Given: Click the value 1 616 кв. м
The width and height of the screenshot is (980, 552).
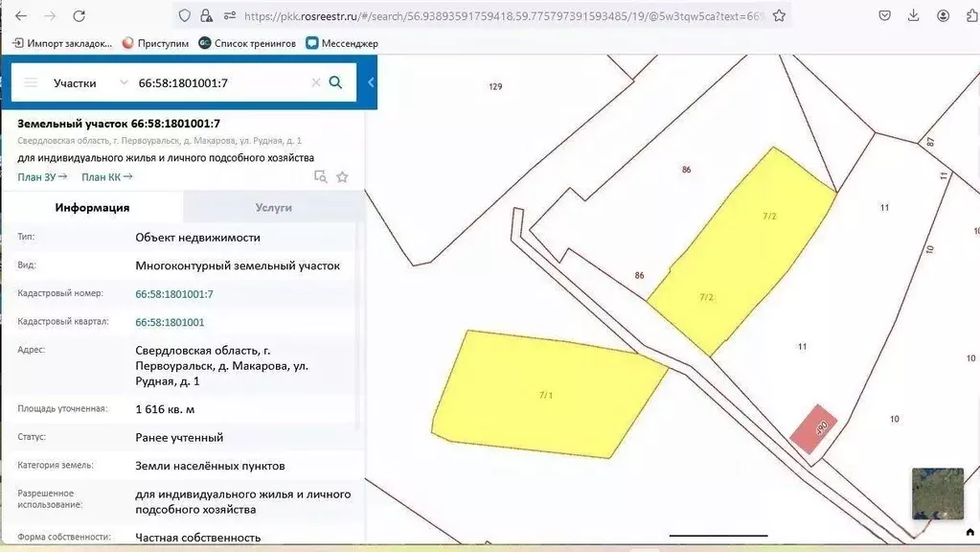Looking at the screenshot, I should (165, 409).
